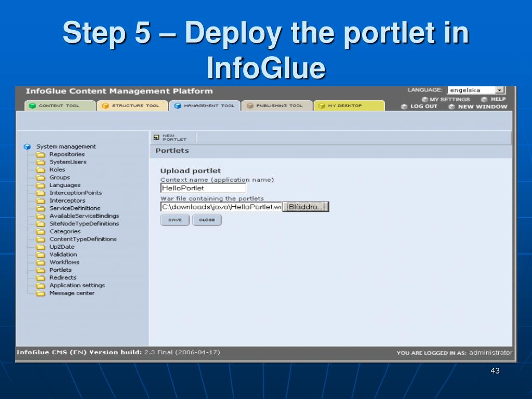
Task: Open Repositories in the tree
Action: 67,154
